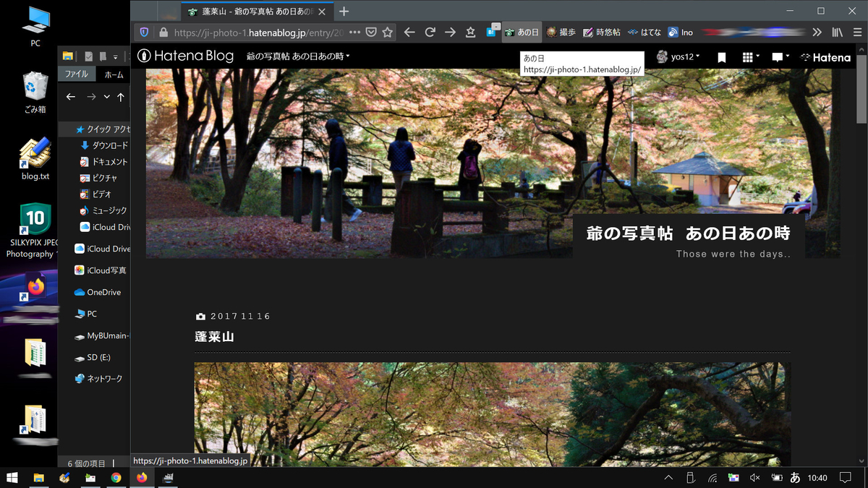Viewport: 868px width, 488px height.
Task: Click Firefox icon in taskbar
Action: coord(142,478)
